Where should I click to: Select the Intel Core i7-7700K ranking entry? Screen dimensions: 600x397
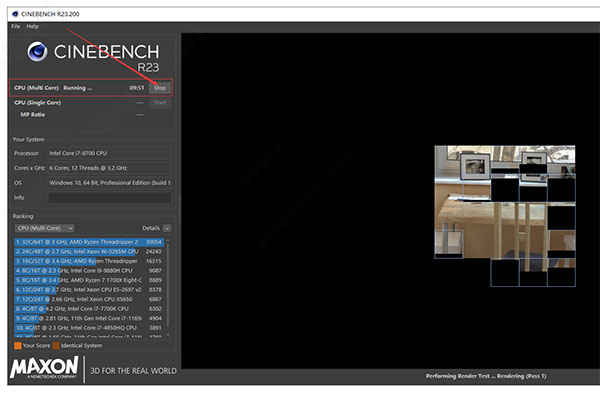click(89, 309)
